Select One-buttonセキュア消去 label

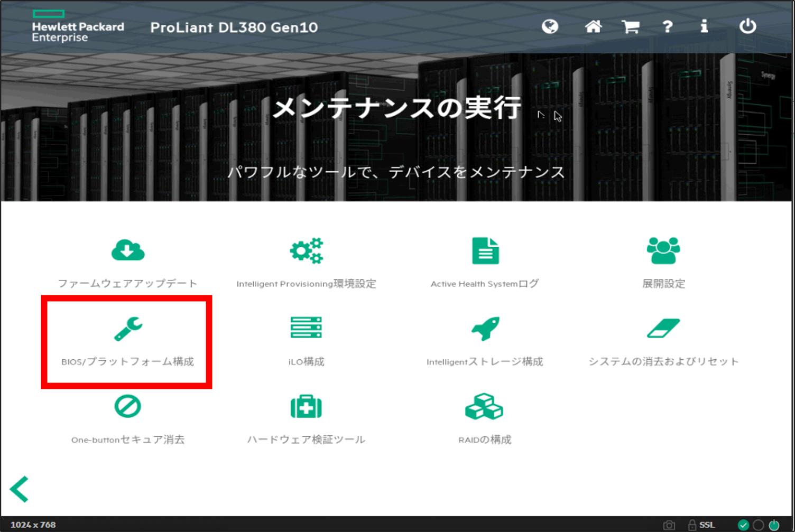(127, 440)
